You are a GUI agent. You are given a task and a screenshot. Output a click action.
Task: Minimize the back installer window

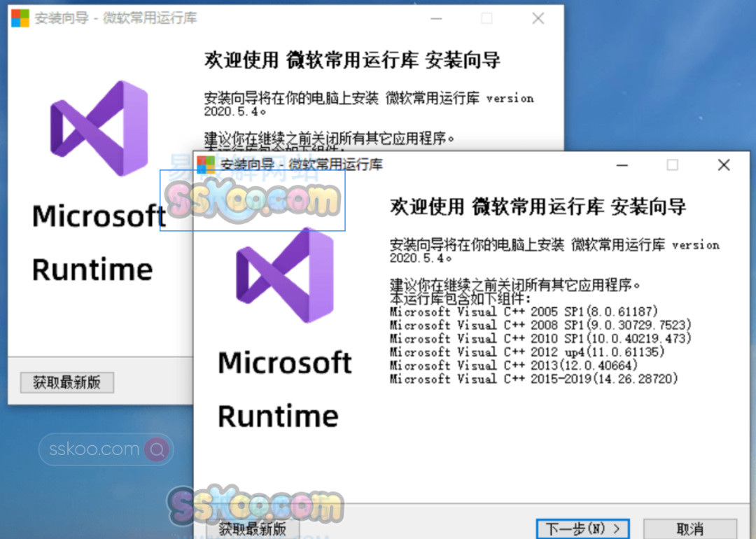436,18
